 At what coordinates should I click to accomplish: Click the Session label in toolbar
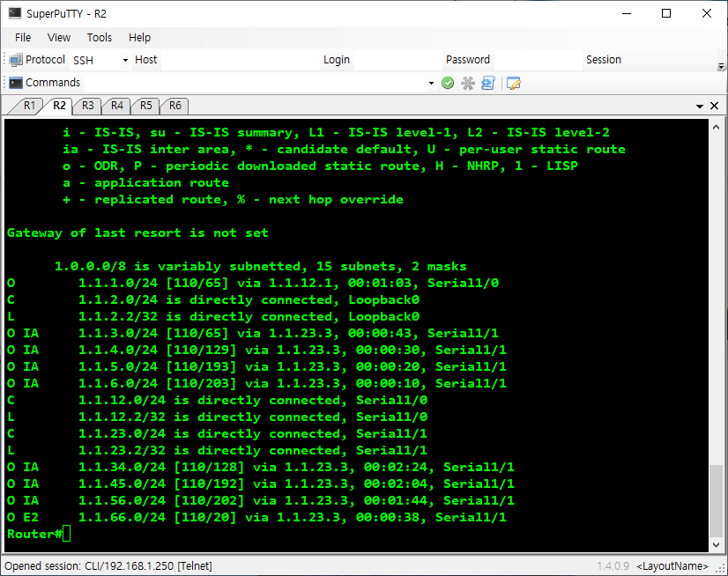604,60
